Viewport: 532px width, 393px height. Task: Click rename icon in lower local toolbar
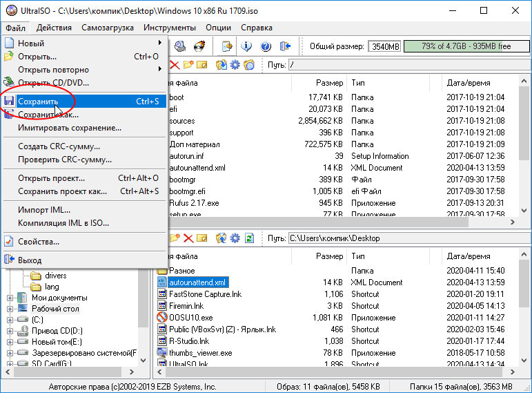tap(202, 238)
